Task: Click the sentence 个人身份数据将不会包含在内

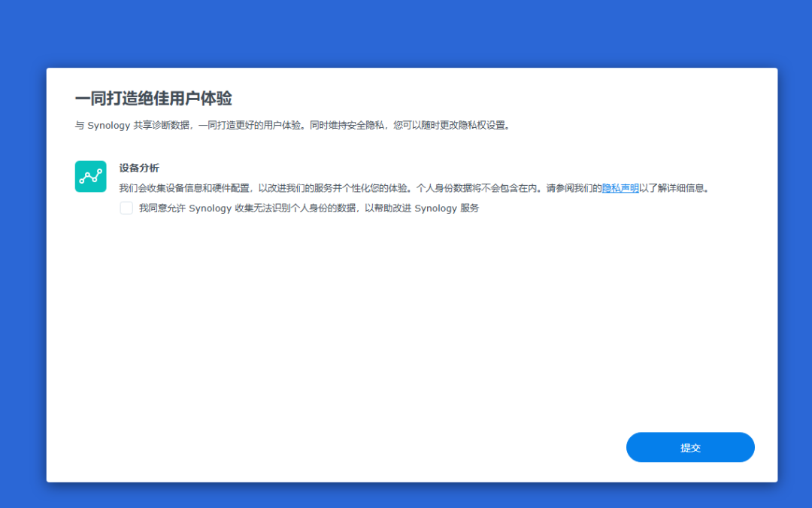Action: point(477,189)
